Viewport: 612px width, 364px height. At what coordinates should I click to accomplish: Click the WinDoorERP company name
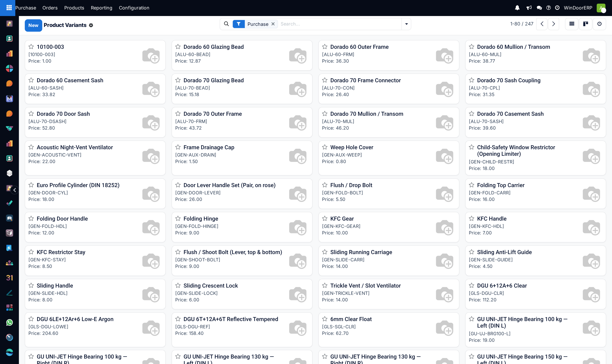tap(578, 8)
